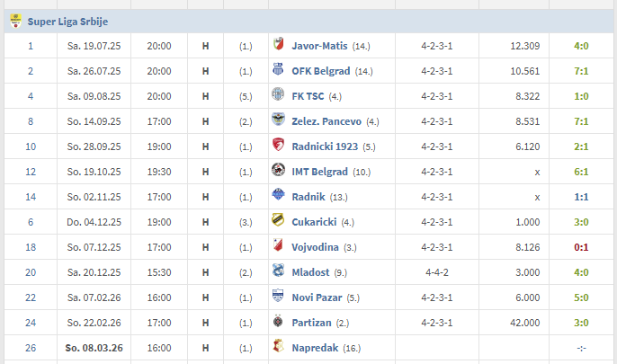Image resolution: width=617 pixels, height=364 pixels.
Task: Open the 0:1 result against Vojvodina
Action: click(582, 246)
